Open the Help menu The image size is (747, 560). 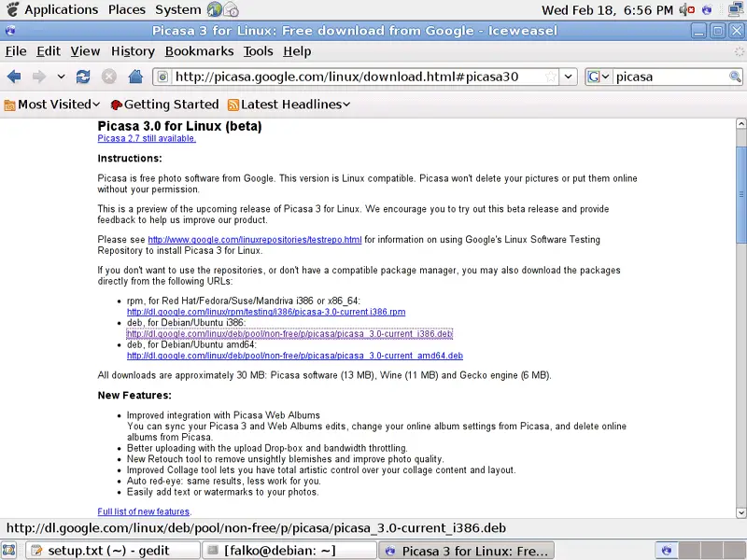(x=297, y=51)
